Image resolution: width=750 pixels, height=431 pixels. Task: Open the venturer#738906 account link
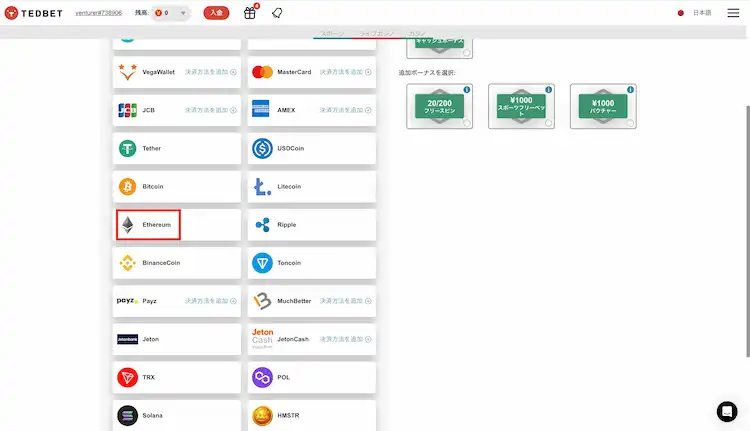coord(99,13)
